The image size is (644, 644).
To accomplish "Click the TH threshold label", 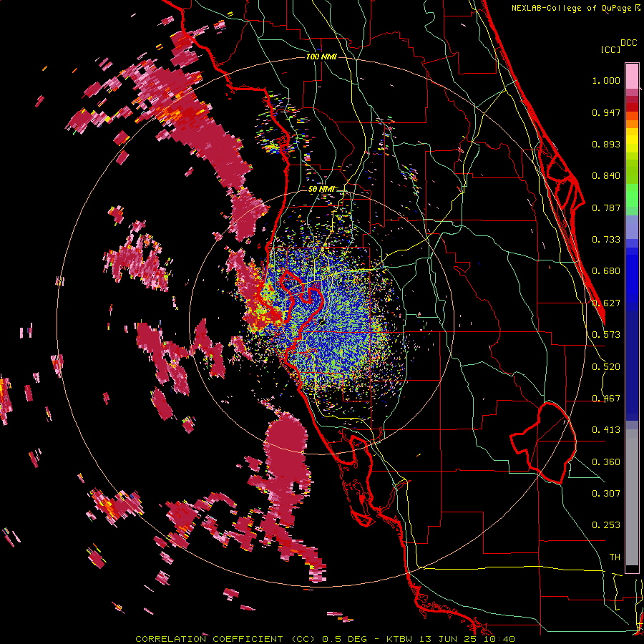I will tap(615, 557).
